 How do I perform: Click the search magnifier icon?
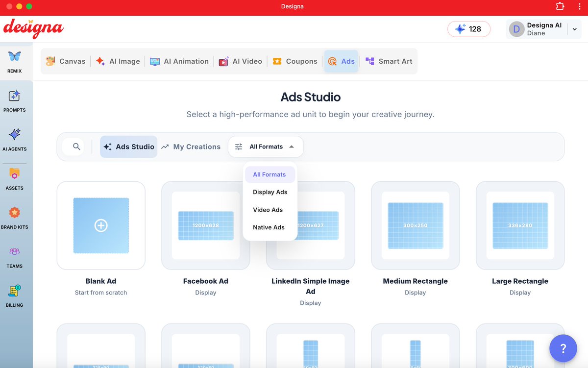point(76,147)
